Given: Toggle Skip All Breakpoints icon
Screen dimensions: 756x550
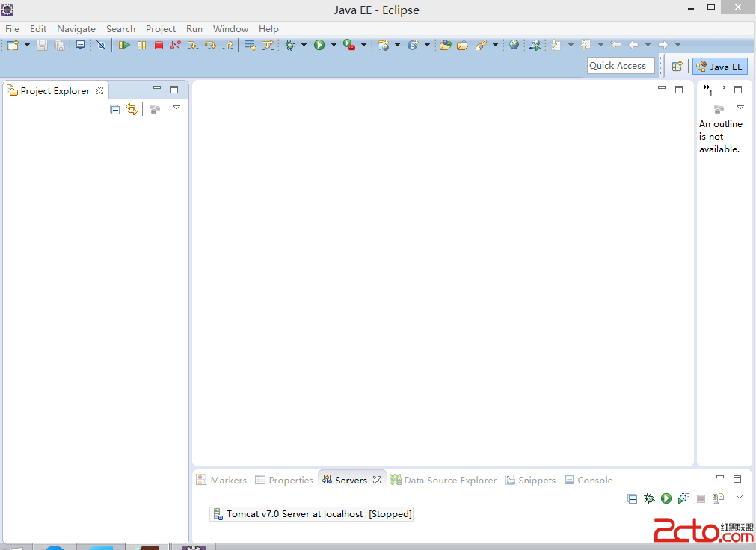Looking at the screenshot, I should (x=101, y=45).
